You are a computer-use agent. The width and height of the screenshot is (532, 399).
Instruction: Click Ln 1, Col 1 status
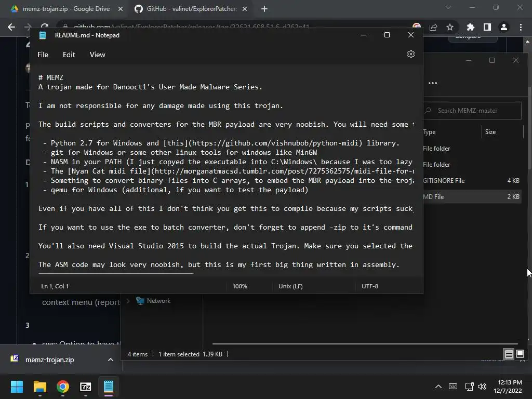click(x=55, y=286)
